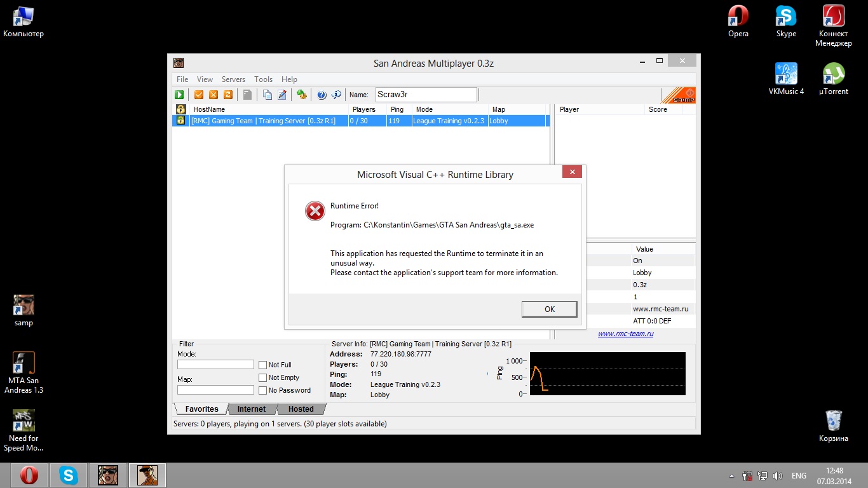Screen dimensions: 868x488
Task: Enable the No Password filter checkbox
Action: 262,390
